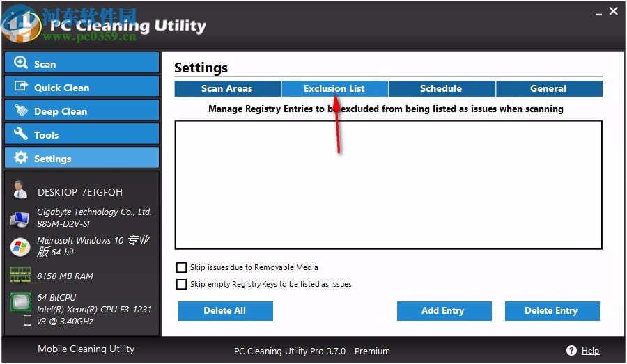Enable Skip empty Registry Keys checkbox
Viewport: 627px width, 364px height.
[x=182, y=284]
